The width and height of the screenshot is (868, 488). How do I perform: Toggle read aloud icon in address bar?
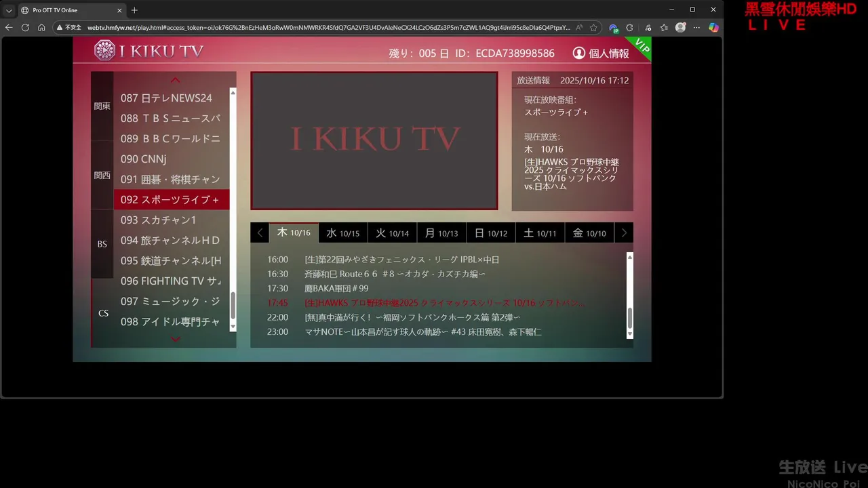click(578, 28)
